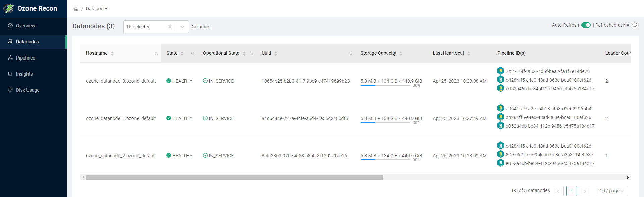Click the Pipeline ID(s) column header
The width and height of the screenshot is (644, 197).
512,53
